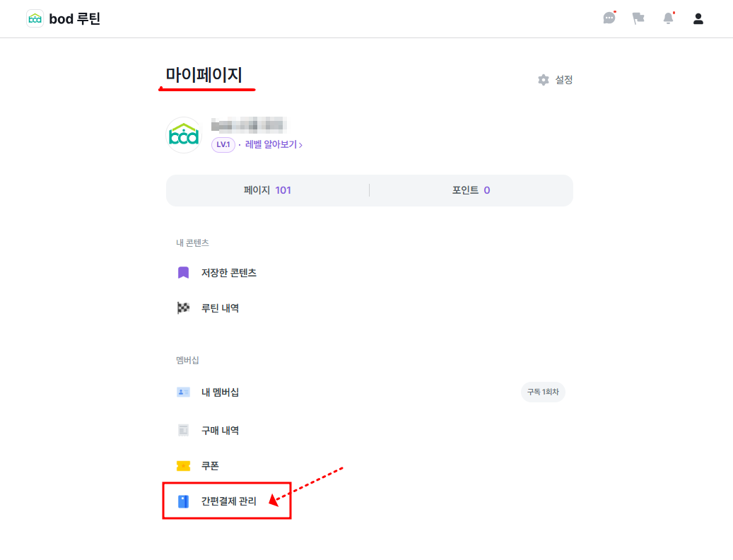The width and height of the screenshot is (733, 560).
Task: Click the 내 멤버십 card icon
Action: [x=184, y=392]
